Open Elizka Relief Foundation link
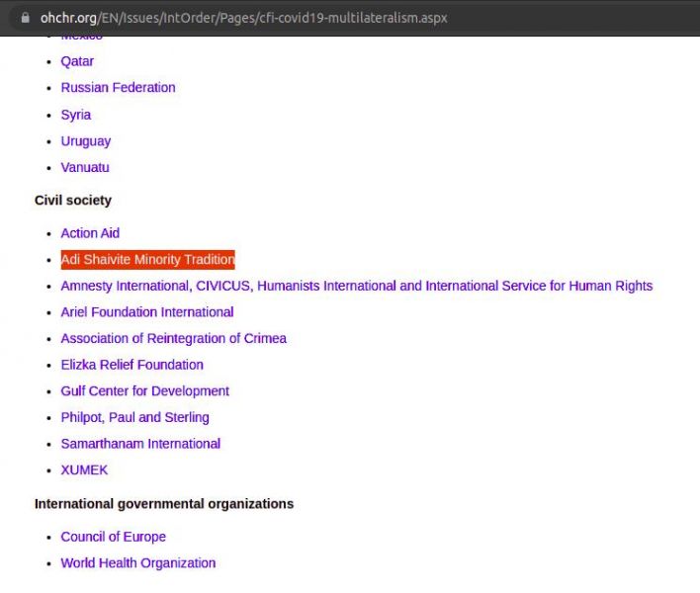 (x=132, y=365)
